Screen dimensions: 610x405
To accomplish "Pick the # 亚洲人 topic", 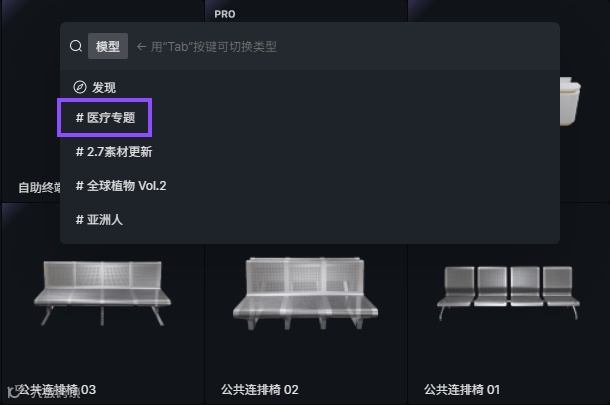I will coord(99,220).
